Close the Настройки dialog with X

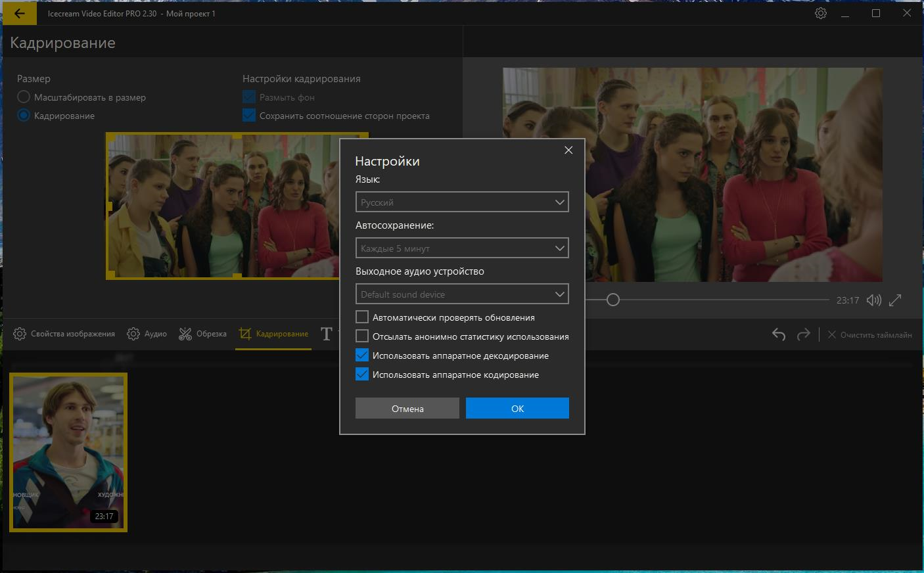point(568,150)
